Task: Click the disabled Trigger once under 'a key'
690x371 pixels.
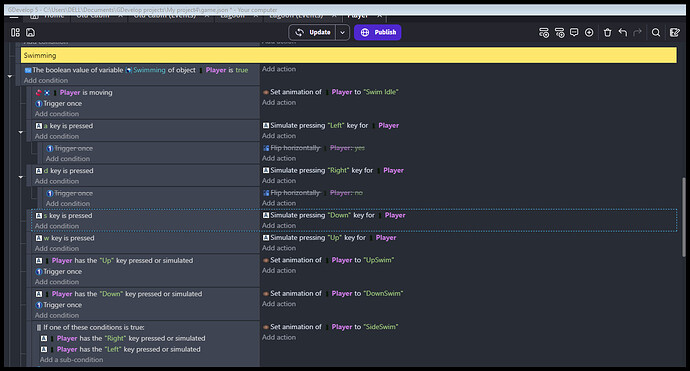Action: pos(70,148)
